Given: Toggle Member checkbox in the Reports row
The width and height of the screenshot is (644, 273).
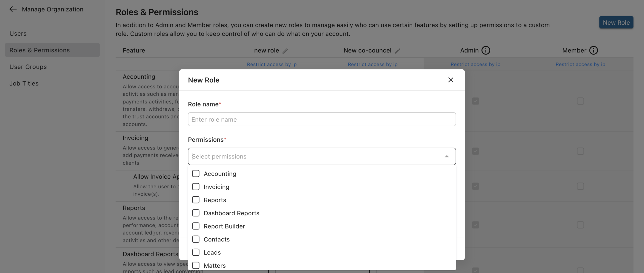Looking at the screenshot, I should (580, 225).
